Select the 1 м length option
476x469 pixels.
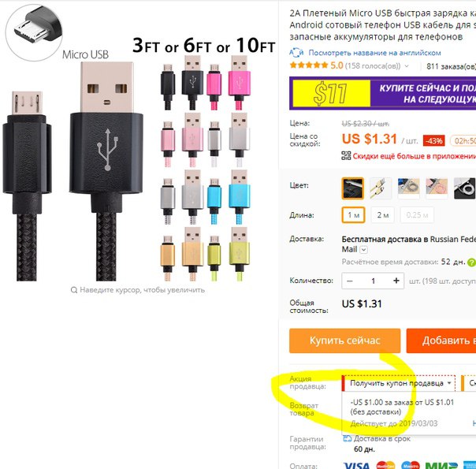tap(353, 215)
